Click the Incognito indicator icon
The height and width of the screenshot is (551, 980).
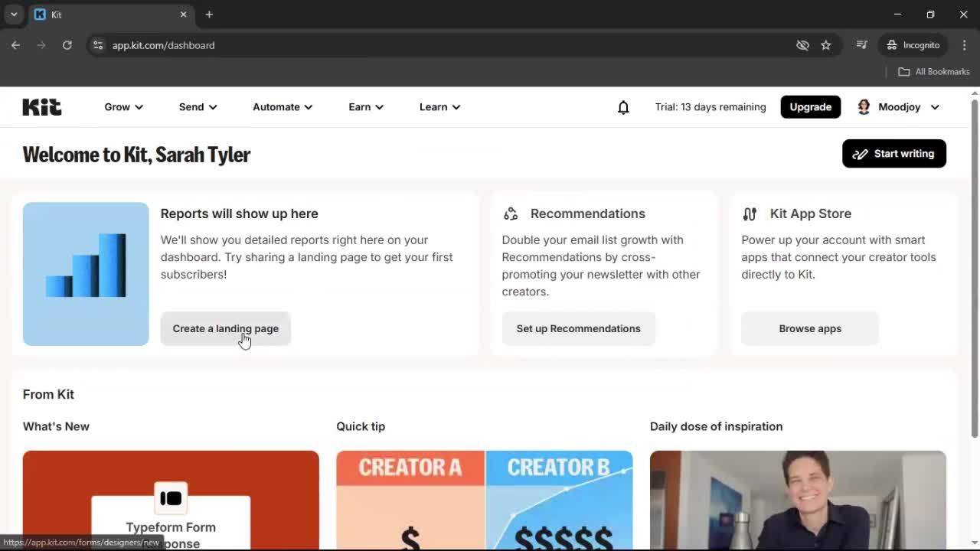(x=892, y=45)
